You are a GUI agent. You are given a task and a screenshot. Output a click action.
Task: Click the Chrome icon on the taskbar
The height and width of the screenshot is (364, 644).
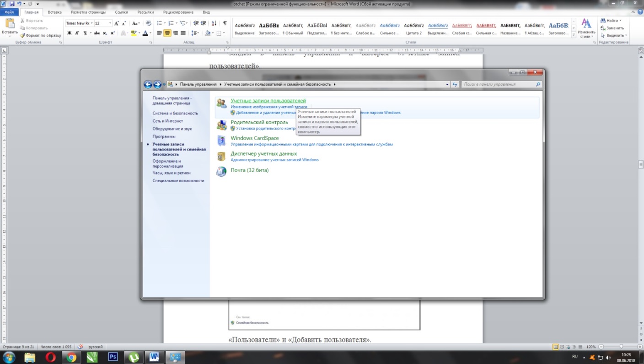pyautogui.click(x=71, y=357)
